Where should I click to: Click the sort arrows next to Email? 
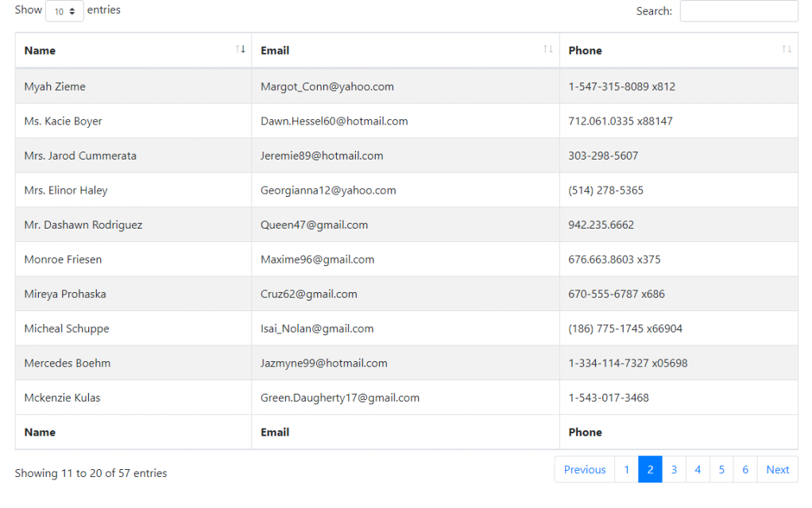pos(547,49)
